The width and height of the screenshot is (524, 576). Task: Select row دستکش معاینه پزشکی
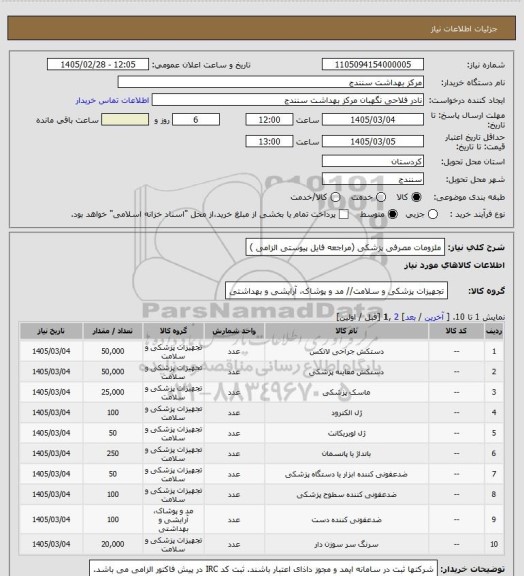click(x=262, y=372)
